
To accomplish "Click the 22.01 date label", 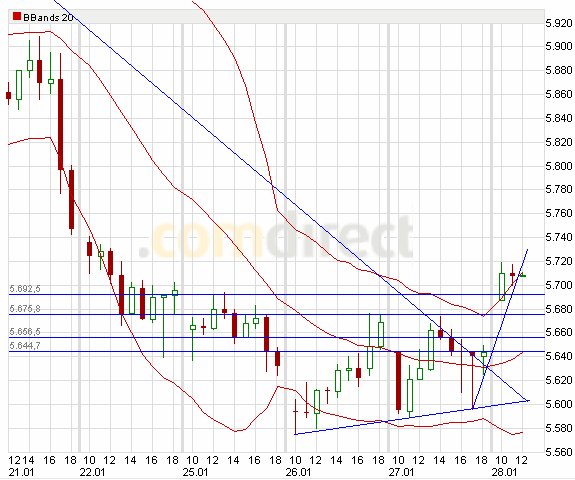I will click(92, 472).
